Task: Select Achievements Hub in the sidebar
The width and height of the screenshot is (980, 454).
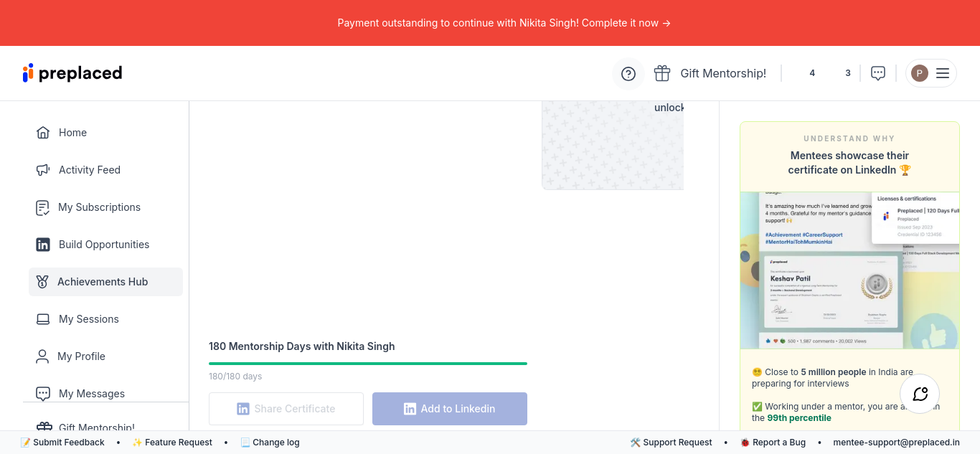Action: click(103, 282)
